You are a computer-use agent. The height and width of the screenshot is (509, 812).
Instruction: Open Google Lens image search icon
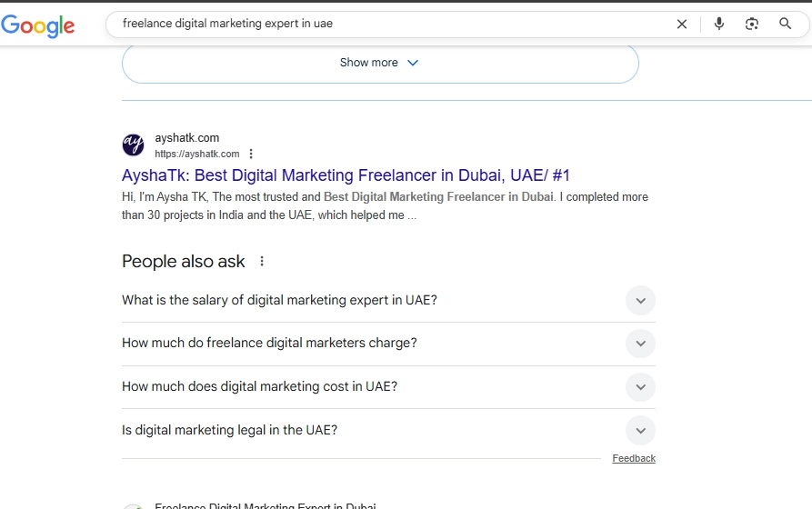tap(751, 24)
